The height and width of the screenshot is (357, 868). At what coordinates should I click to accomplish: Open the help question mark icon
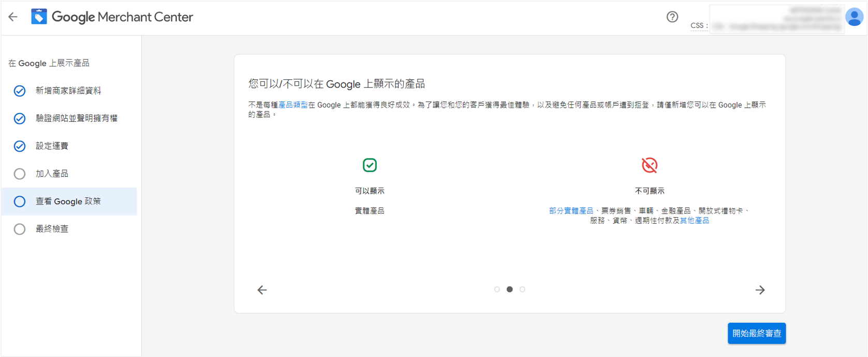(672, 17)
